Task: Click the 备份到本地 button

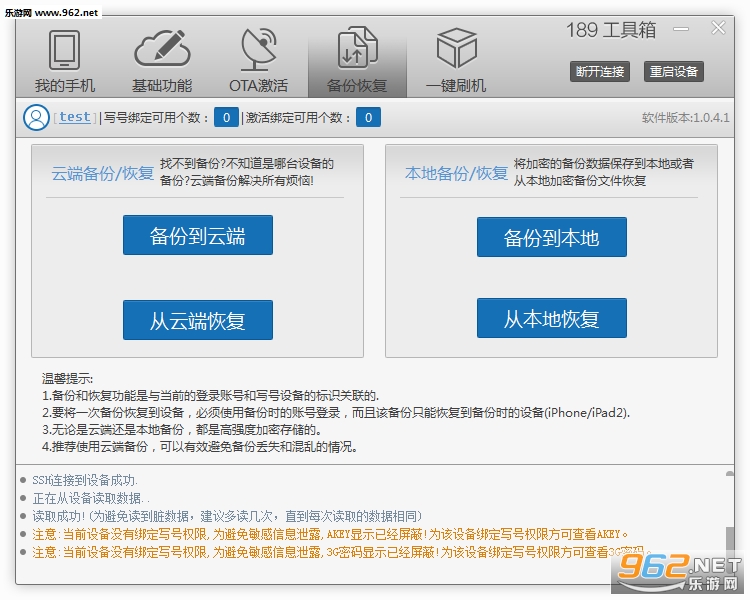Action: 551,237
